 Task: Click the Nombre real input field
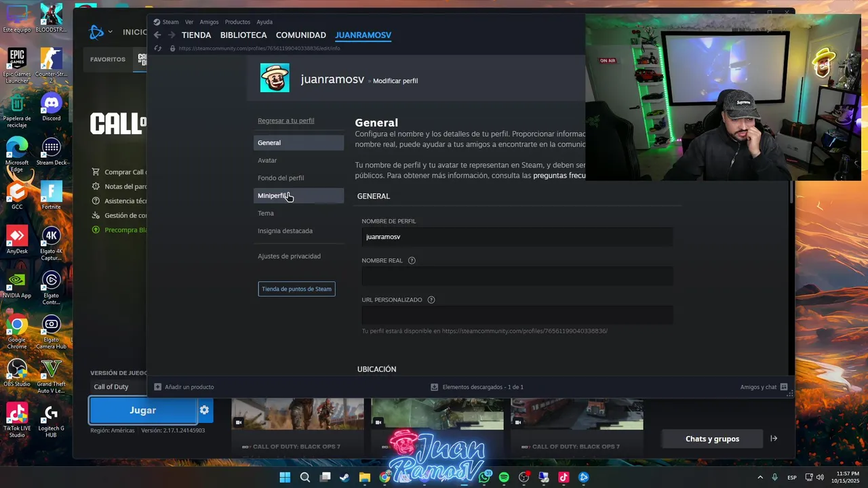[x=517, y=276]
